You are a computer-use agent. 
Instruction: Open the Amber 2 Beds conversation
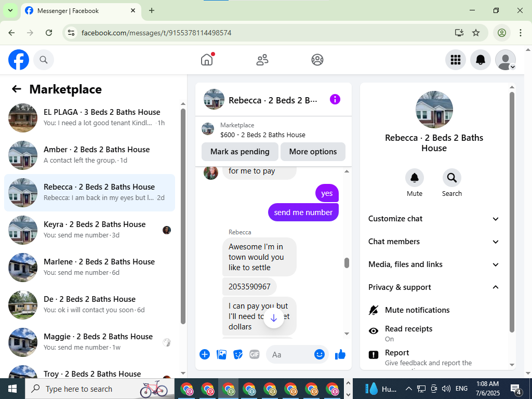90,155
